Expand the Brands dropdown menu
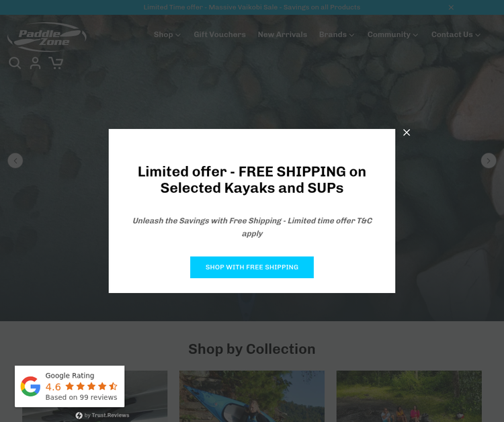The image size is (504, 422). click(337, 34)
